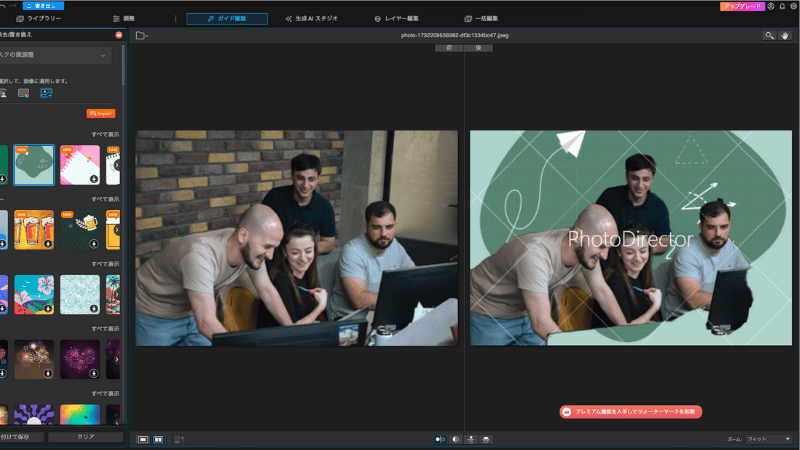The image size is (800, 450).
Task: Click the orange Import button
Action: pos(101,113)
